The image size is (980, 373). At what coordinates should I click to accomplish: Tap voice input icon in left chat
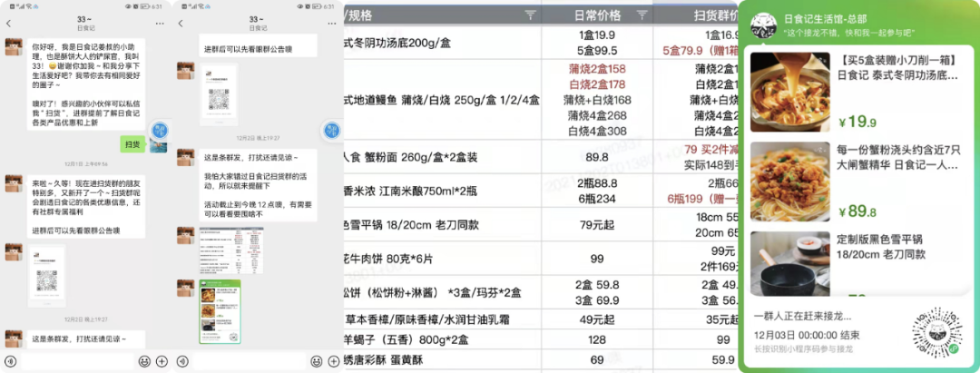point(9,361)
